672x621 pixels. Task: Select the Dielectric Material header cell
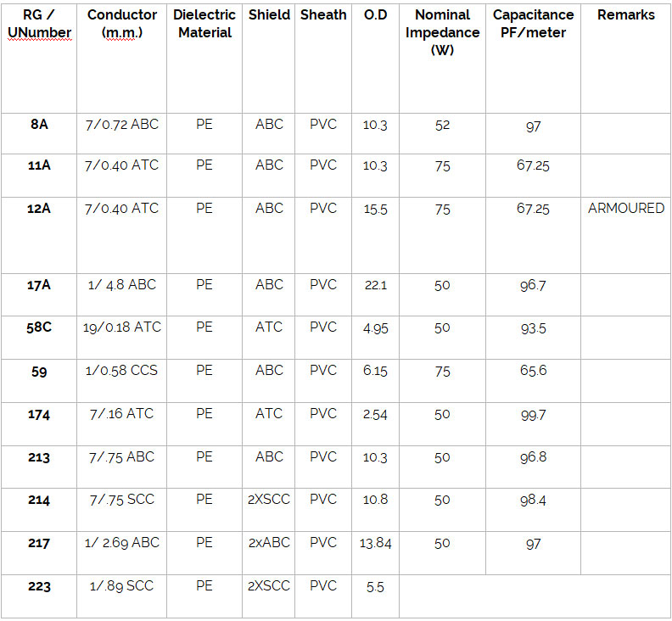204,24
